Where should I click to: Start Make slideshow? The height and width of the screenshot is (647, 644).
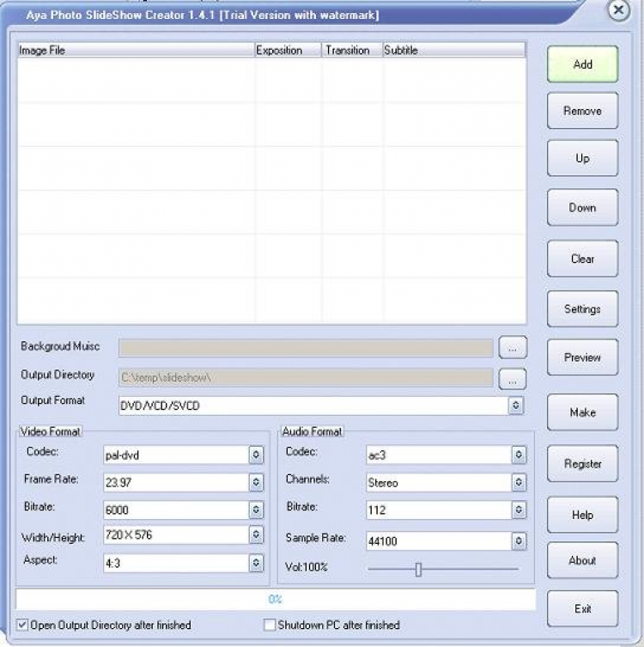[x=582, y=412]
